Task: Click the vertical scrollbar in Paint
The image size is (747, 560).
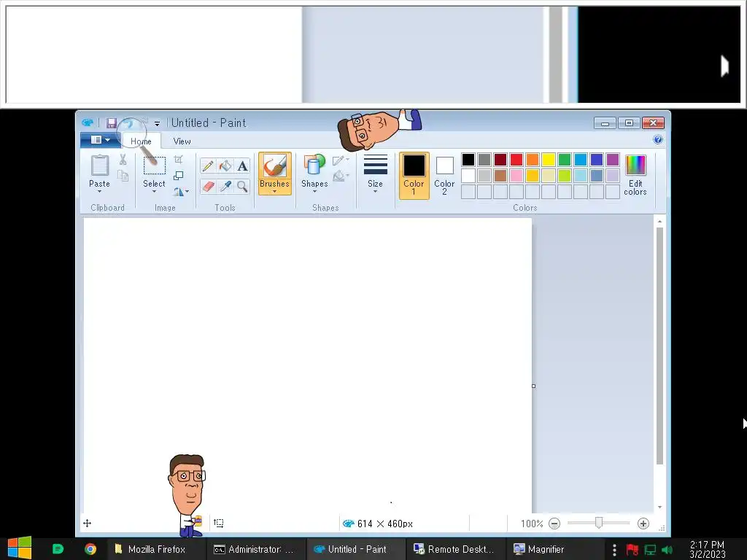Action: coord(659,346)
